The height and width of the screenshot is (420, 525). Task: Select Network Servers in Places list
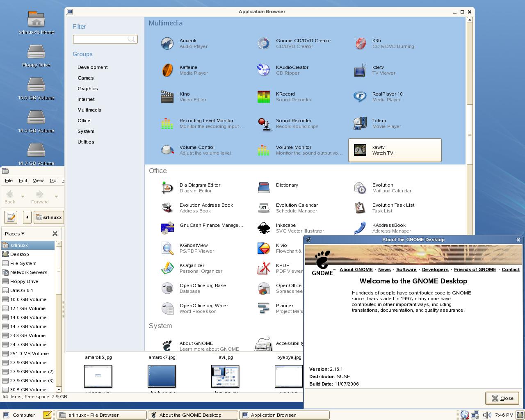(x=28, y=272)
